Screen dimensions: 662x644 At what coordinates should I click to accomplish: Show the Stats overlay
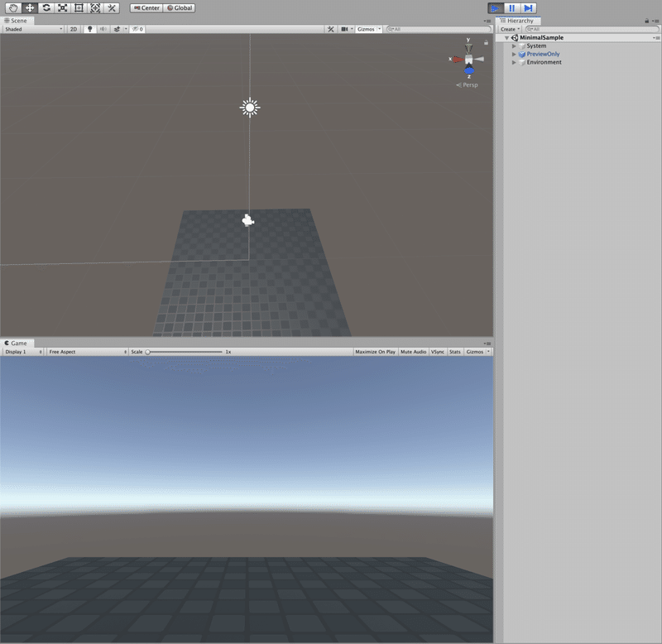click(454, 352)
